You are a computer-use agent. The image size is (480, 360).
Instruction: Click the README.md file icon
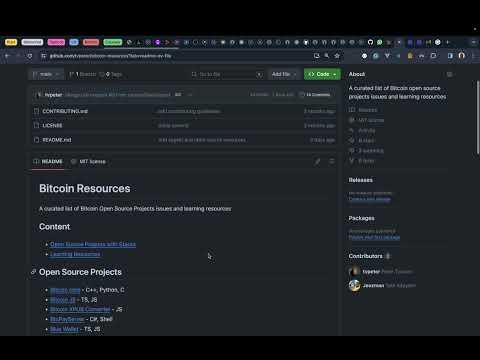(x=36, y=140)
